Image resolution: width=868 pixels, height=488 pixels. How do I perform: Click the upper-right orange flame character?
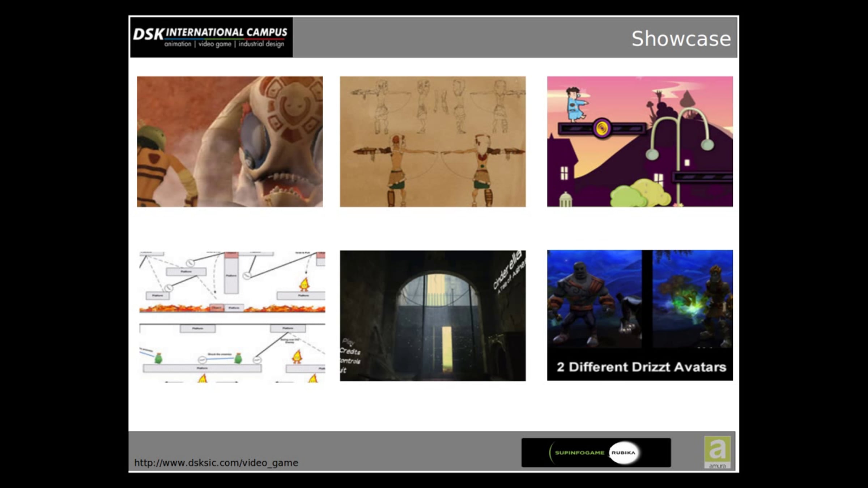point(304,284)
